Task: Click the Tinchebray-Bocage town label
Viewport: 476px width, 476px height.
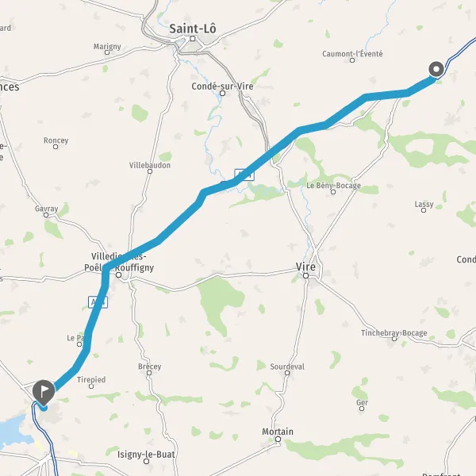Action: [394, 333]
